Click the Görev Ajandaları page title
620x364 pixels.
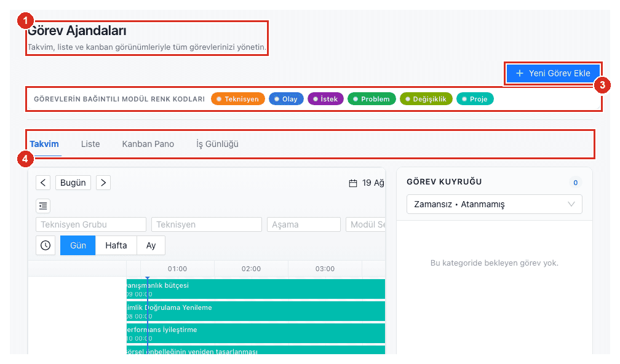77,30
